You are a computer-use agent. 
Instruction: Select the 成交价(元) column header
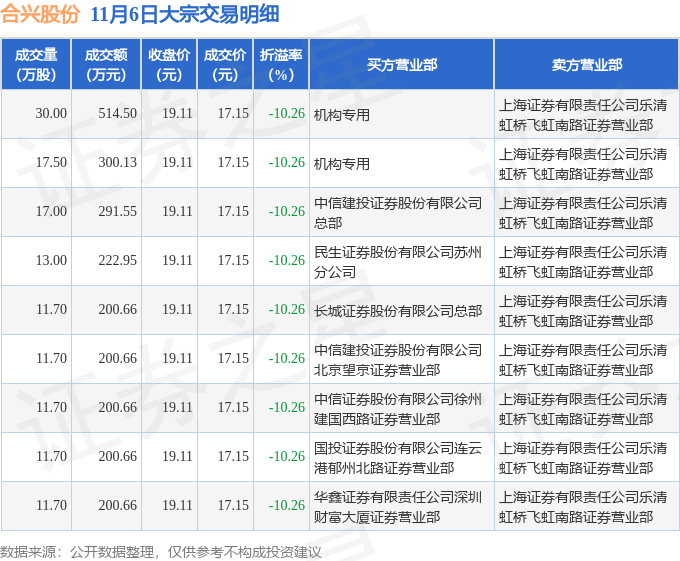[225, 65]
